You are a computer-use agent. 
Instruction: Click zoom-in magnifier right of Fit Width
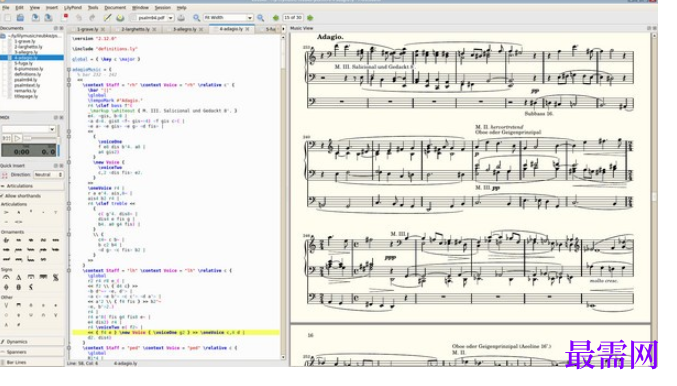click(x=260, y=18)
